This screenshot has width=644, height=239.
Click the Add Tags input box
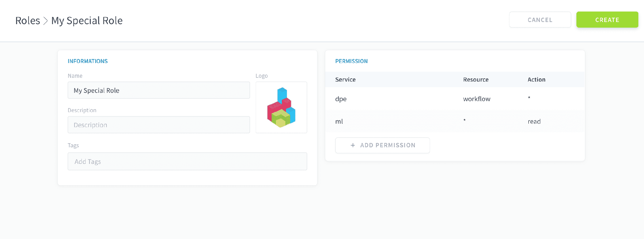(x=187, y=161)
